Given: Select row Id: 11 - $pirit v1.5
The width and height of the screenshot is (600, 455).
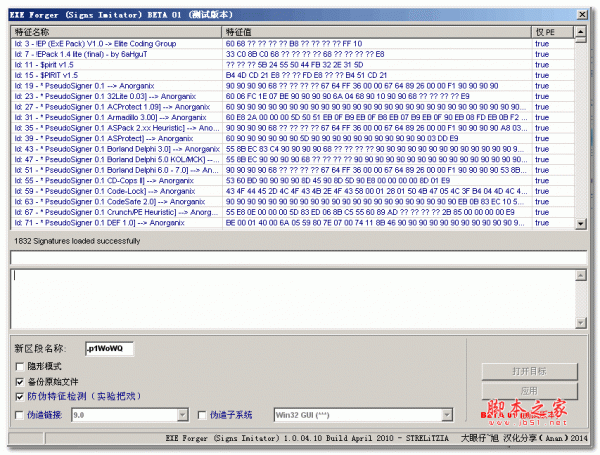Looking at the screenshot, I should 293,65.
